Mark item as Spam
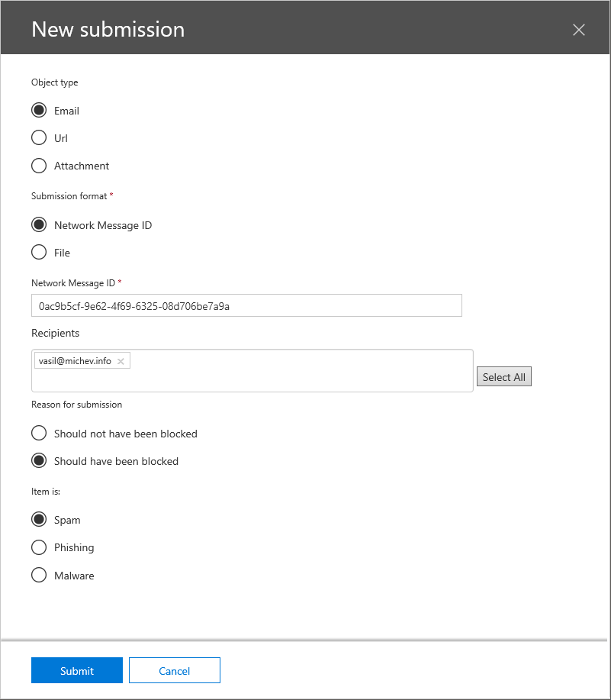 (x=39, y=520)
